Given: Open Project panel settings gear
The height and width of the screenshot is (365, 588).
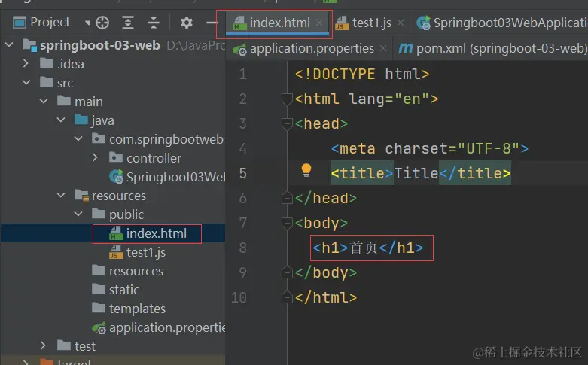Looking at the screenshot, I should (x=187, y=23).
